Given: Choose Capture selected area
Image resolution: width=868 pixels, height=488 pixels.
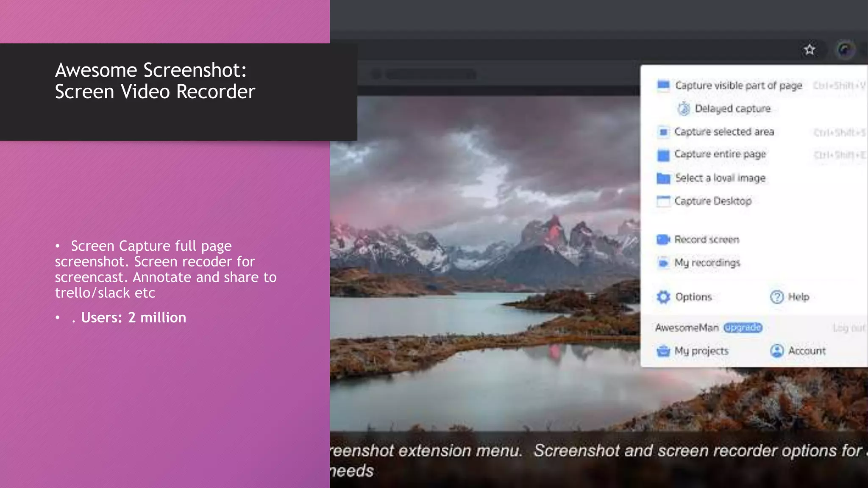Looking at the screenshot, I should click(724, 132).
